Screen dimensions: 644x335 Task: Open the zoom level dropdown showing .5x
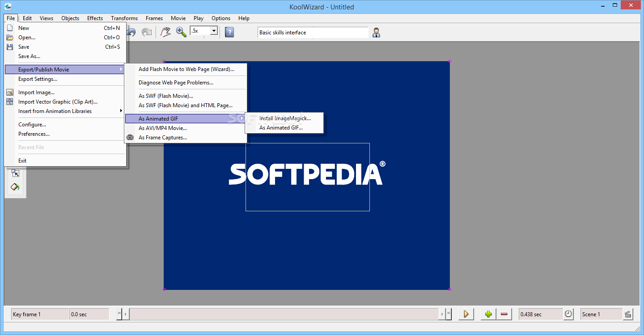tap(214, 31)
